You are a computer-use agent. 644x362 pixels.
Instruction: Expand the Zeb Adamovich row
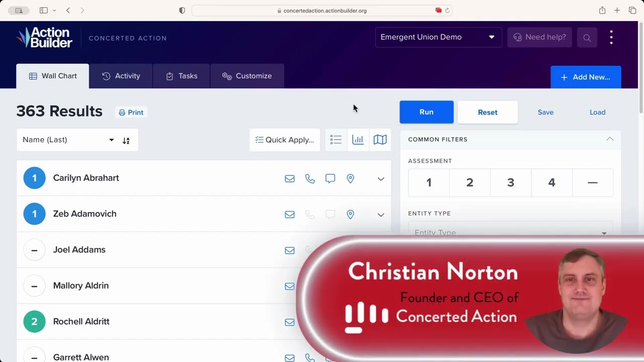381,215
